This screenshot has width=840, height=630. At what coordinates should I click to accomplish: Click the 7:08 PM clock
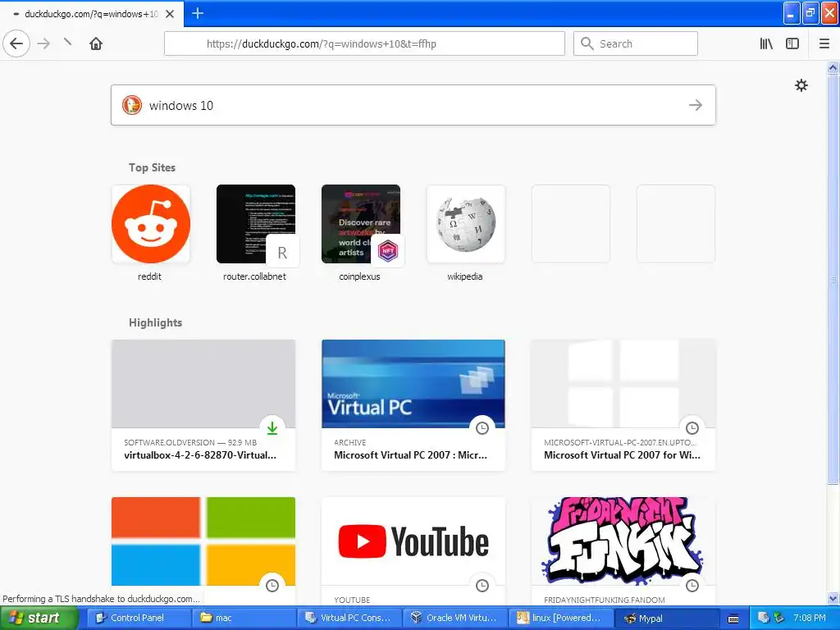[810, 618]
